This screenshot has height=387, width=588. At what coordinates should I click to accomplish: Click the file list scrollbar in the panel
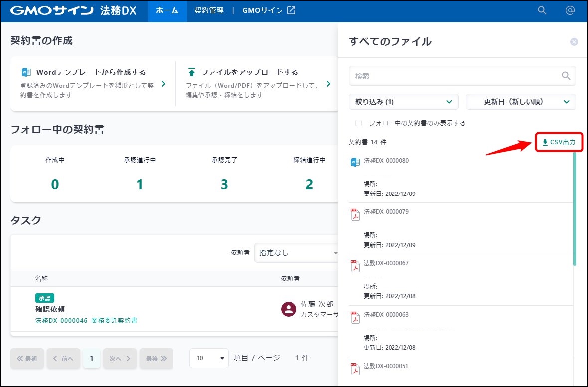pos(574,208)
